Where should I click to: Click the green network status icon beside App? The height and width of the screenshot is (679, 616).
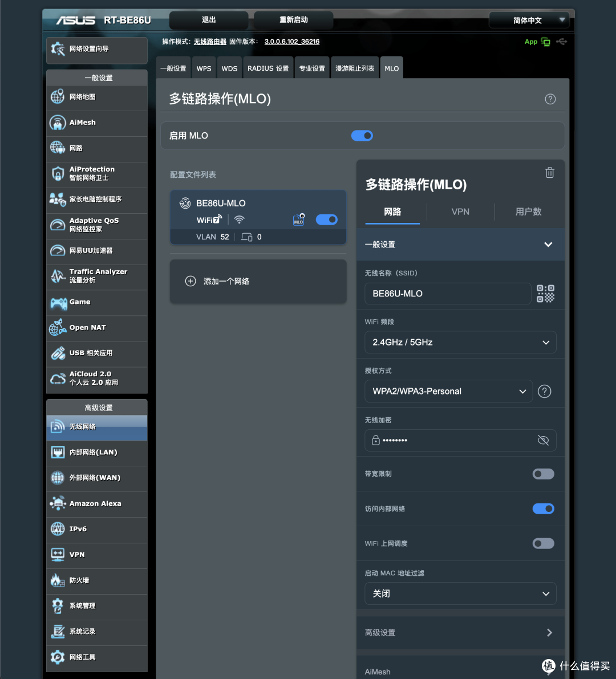coord(546,42)
